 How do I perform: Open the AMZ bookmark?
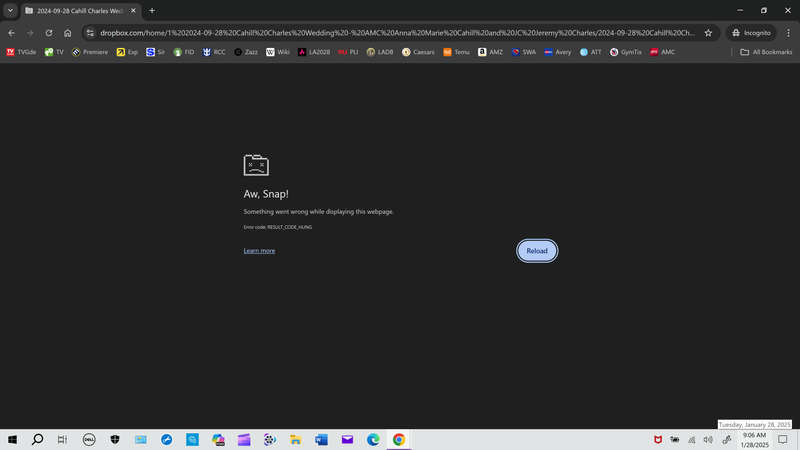490,52
